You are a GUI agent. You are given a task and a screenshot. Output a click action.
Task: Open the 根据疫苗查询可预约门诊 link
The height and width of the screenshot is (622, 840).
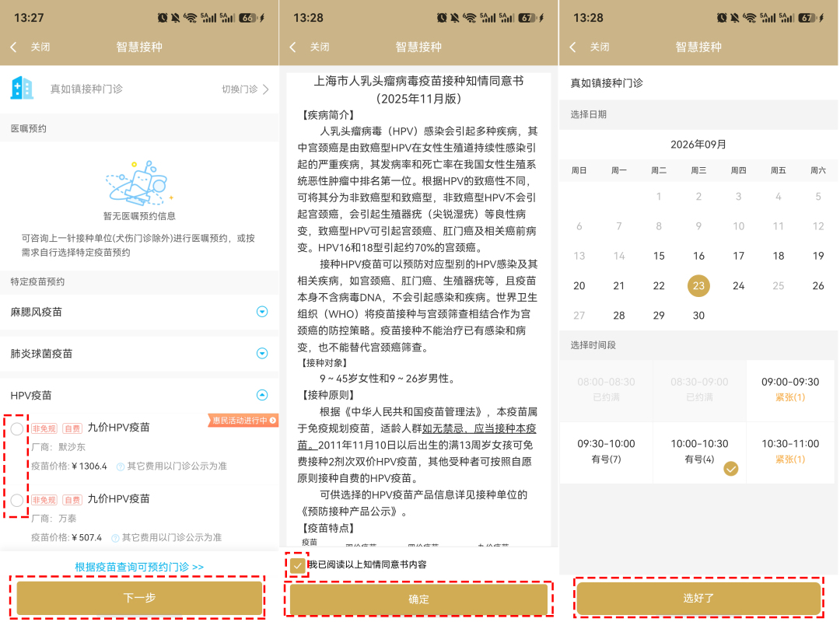click(139, 567)
